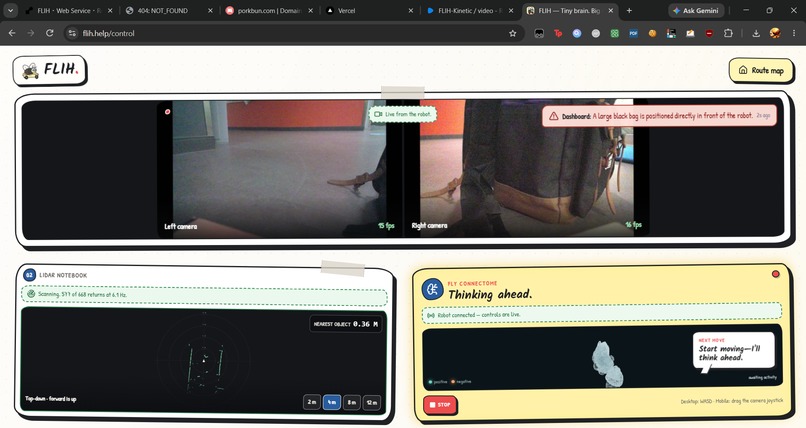Click the right camera 16 fps readout
Screen dimensions: 806x428
click(633, 225)
